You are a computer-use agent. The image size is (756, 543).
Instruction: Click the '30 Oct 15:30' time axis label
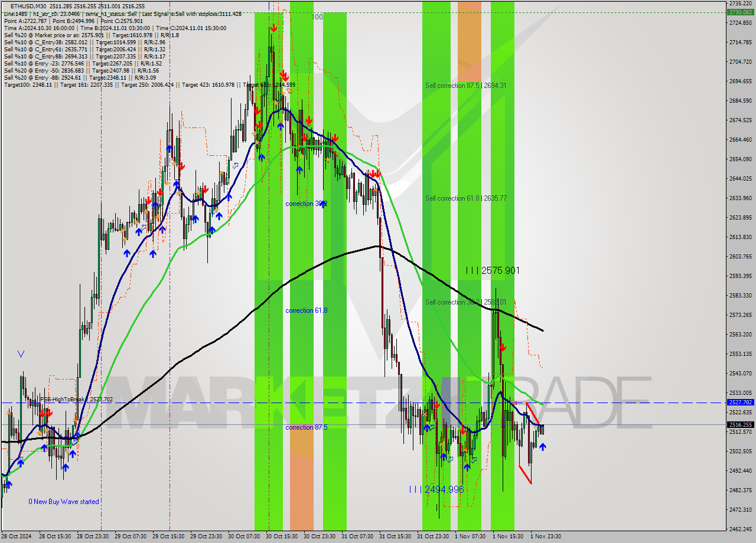[x=281, y=537]
